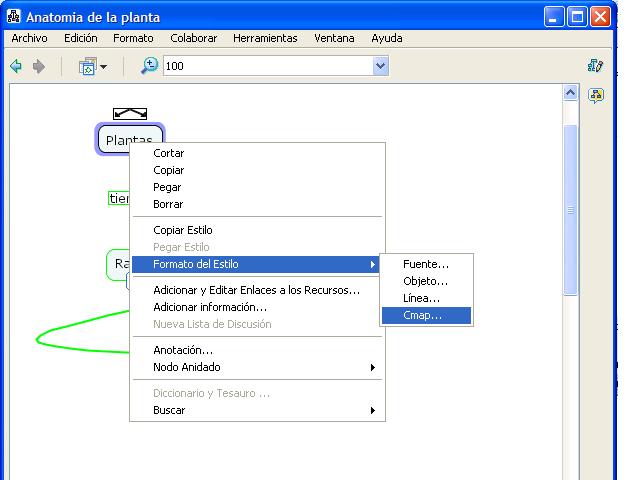Choose Fuente... from the style submenu

point(425,264)
